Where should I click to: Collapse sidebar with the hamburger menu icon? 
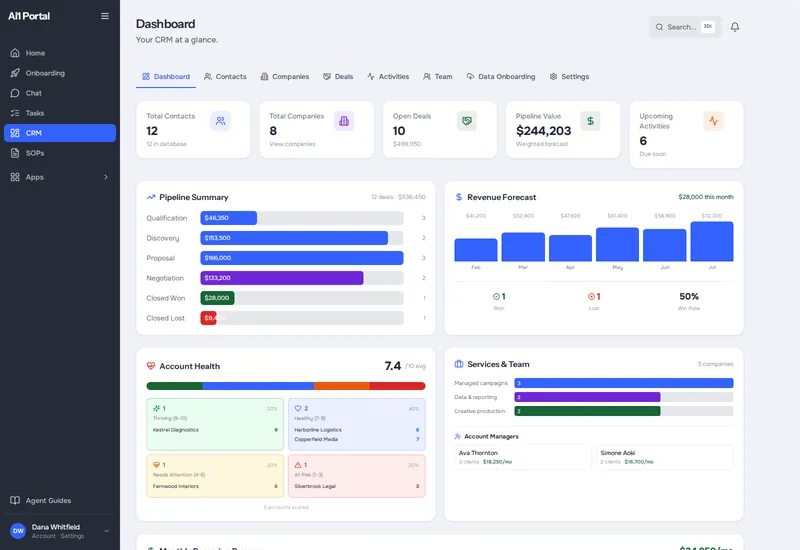[105, 16]
